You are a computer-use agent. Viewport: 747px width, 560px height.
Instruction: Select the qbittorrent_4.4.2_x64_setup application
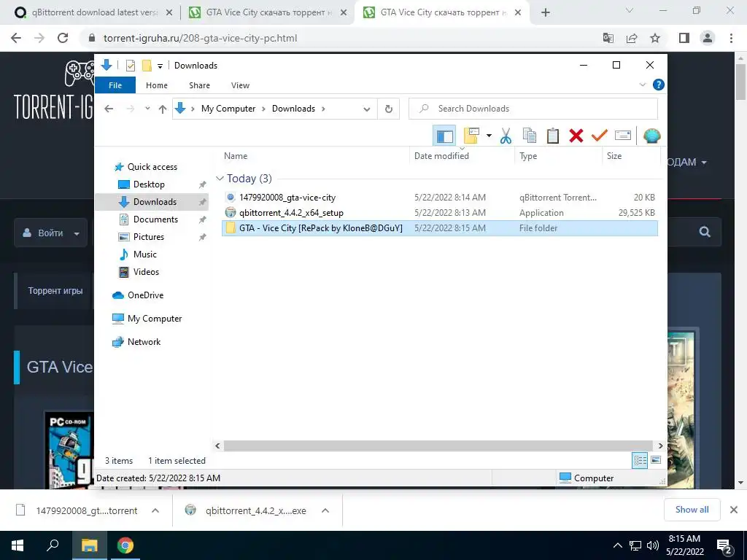(291, 212)
